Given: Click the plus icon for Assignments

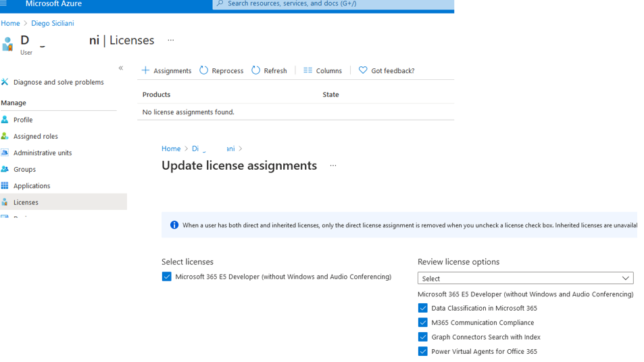Looking at the screenshot, I should pos(145,70).
